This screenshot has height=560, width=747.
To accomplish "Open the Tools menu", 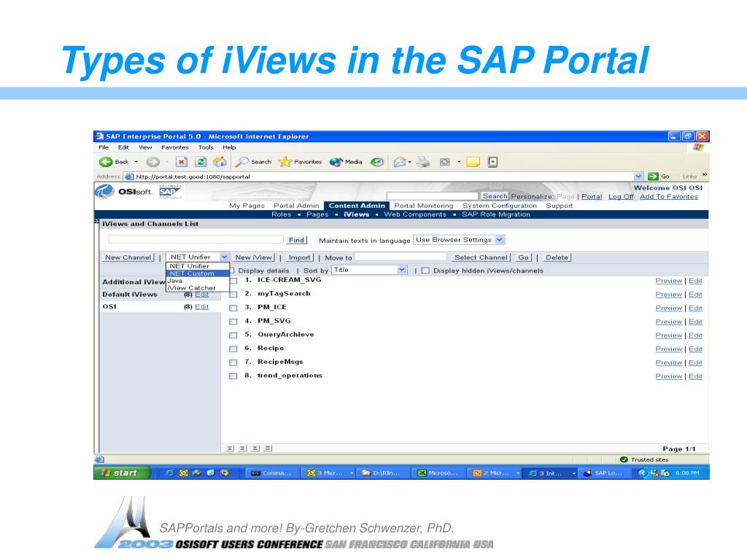I will pyautogui.click(x=206, y=147).
